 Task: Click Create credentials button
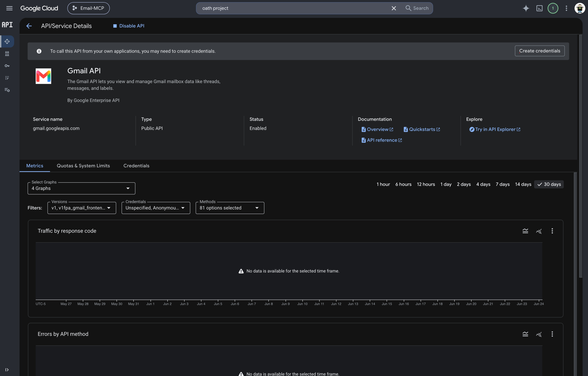click(540, 51)
